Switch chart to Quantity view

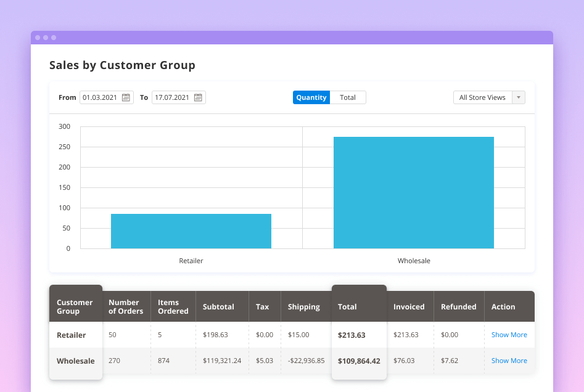(x=311, y=97)
